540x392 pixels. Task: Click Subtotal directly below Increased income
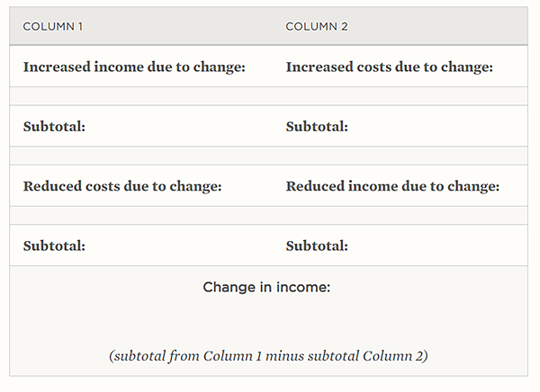click(x=54, y=127)
